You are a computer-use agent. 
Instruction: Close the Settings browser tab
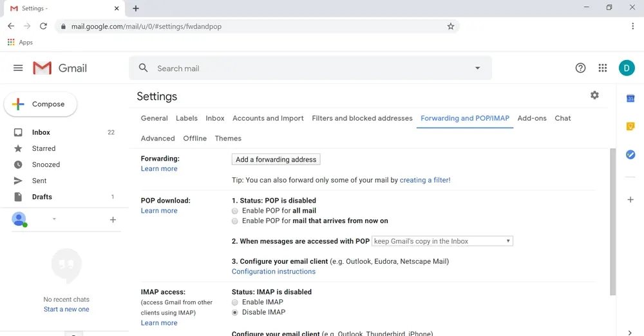[117, 8]
